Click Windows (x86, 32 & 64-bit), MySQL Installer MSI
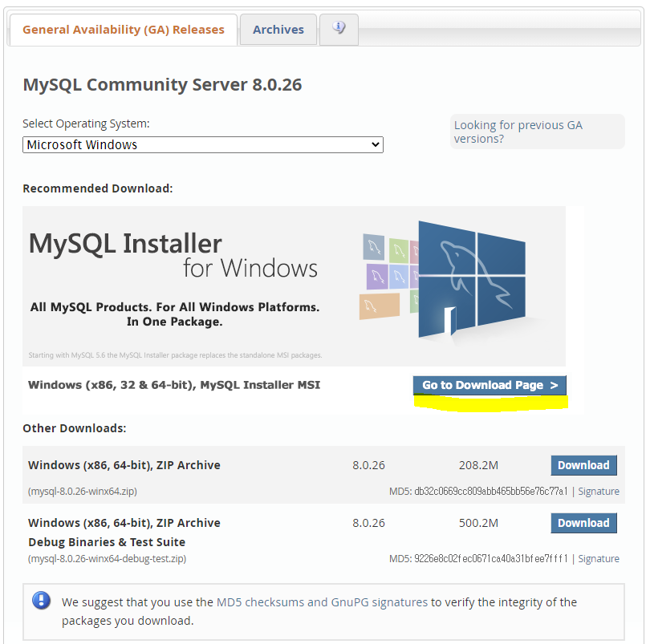The image size is (646, 644). click(174, 385)
